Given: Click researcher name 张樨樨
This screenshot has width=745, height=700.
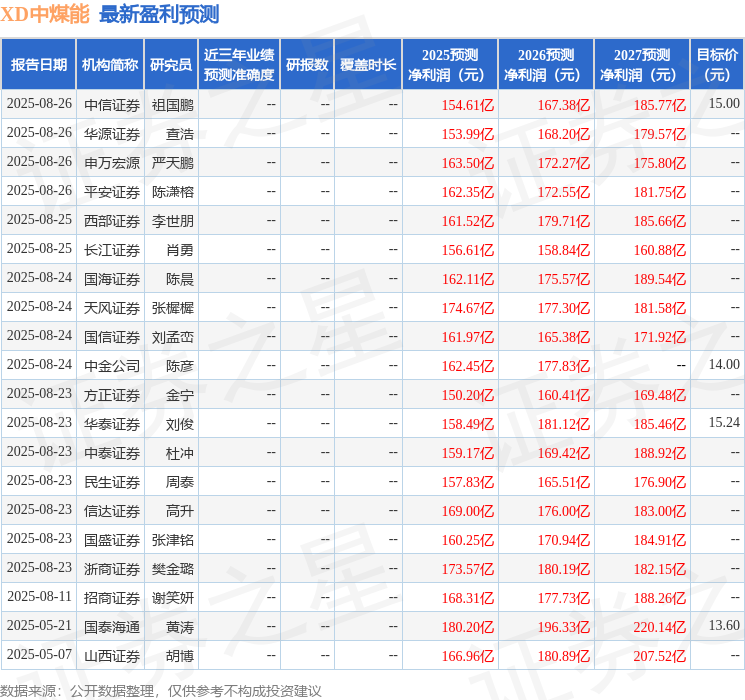Looking at the screenshot, I should (x=172, y=308).
